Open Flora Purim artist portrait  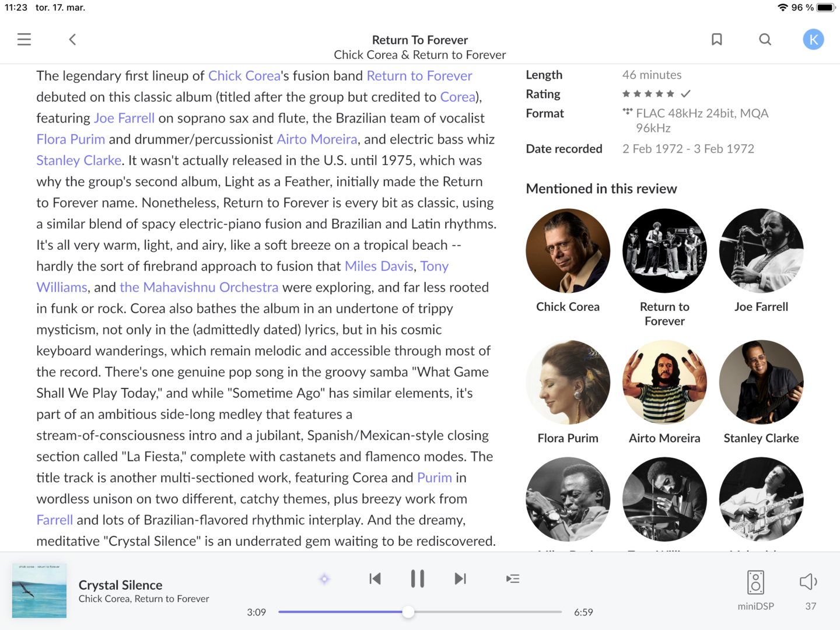568,382
